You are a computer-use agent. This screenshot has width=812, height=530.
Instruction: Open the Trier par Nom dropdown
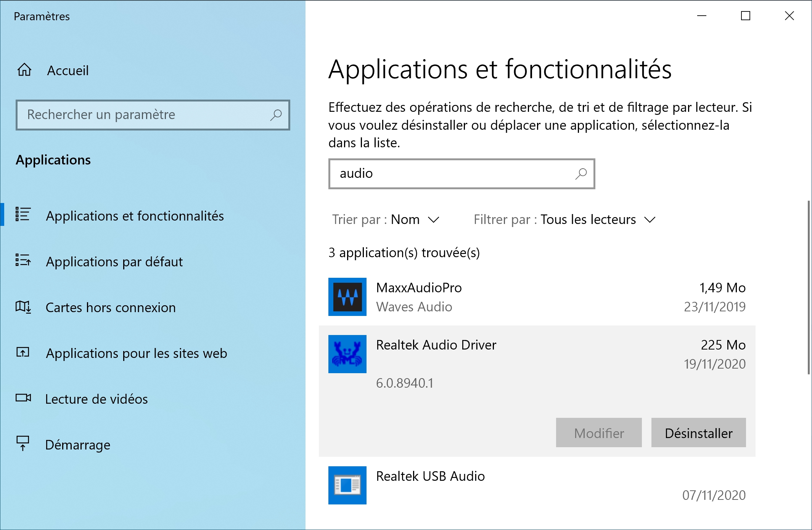click(x=386, y=220)
